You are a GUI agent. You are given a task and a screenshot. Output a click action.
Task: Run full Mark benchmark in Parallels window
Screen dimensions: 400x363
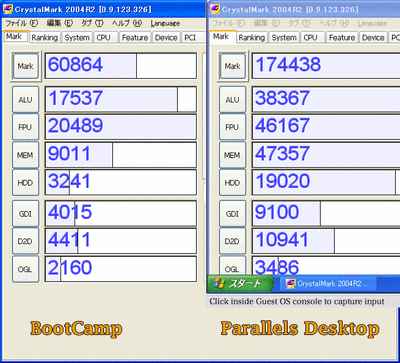(x=233, y=66)
